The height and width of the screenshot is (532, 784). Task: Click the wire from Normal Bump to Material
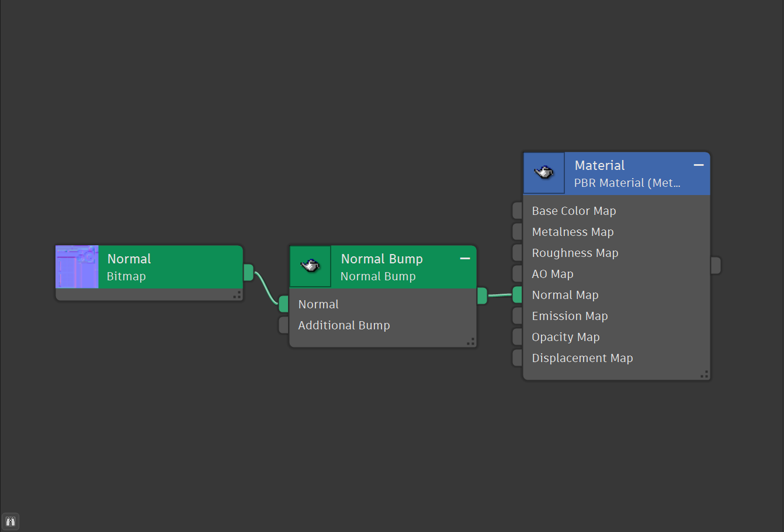point(500,295)
